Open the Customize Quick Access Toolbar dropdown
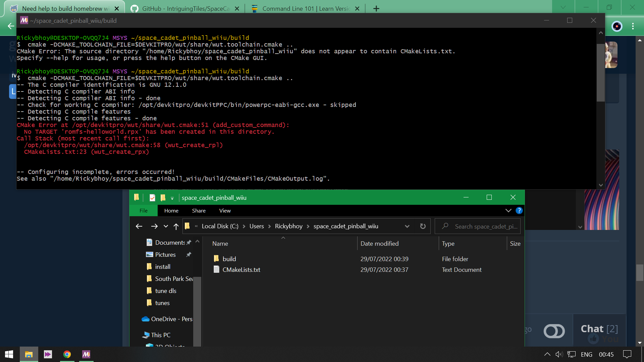Screen dimensions: 644x362 [172, 198]
